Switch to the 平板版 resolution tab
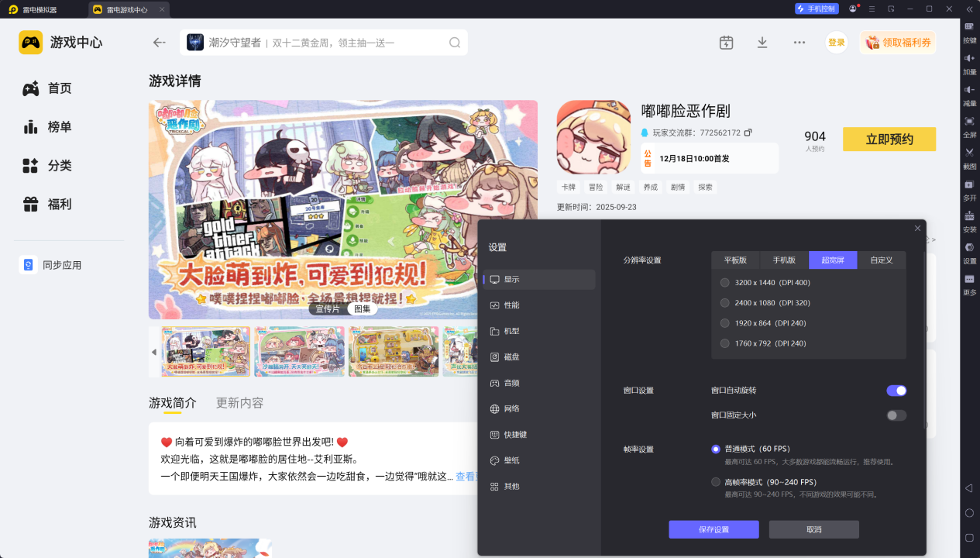Viewport: 980px width, 558px height. (x=736, y=260)
